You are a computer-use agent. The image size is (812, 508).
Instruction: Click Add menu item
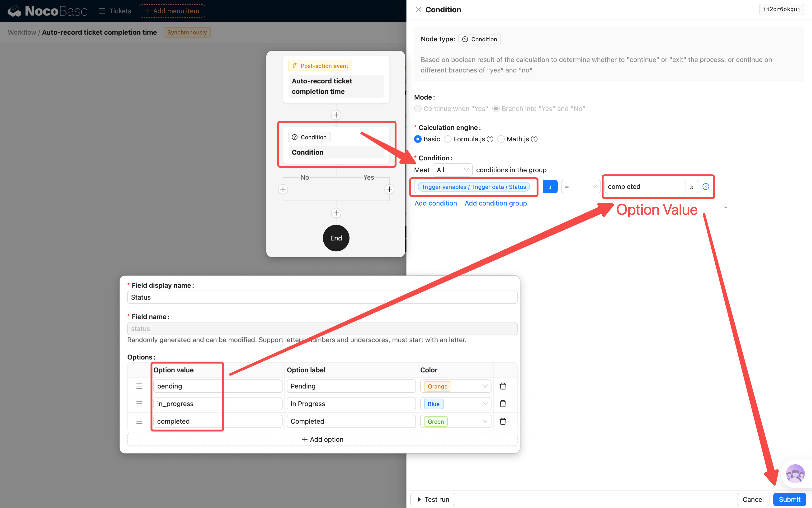[x=172, y=11]
